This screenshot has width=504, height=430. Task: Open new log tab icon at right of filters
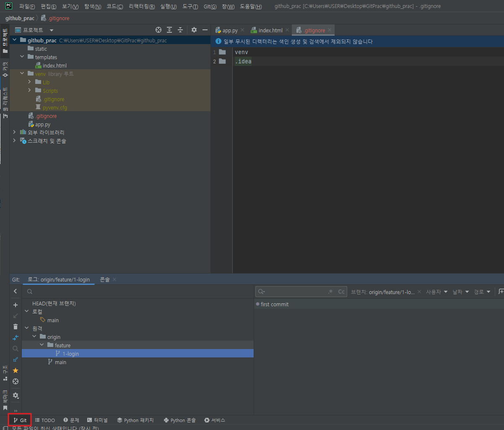501,292
